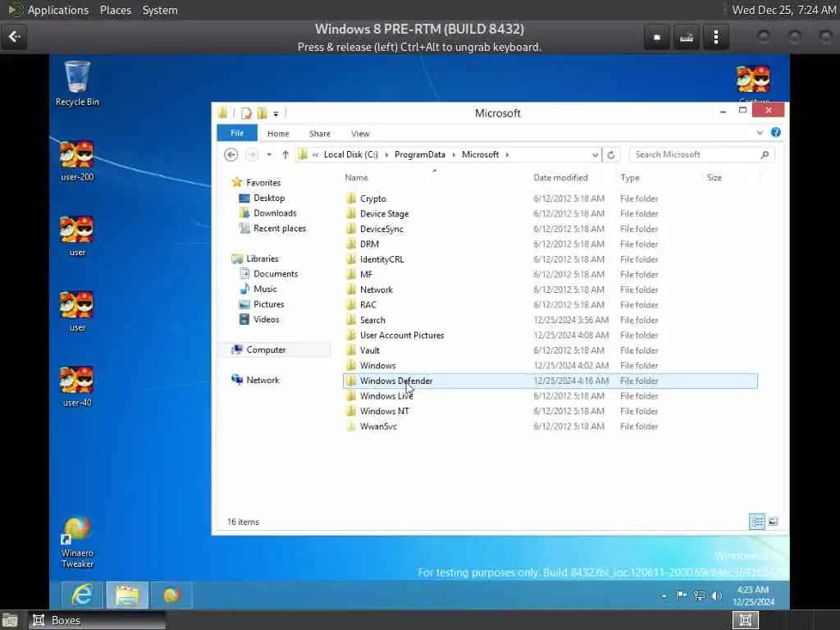Click the Explorer Forward arrow button
Image resolution: width=840 pixels, height=630 pixels.
click(251, 155)
